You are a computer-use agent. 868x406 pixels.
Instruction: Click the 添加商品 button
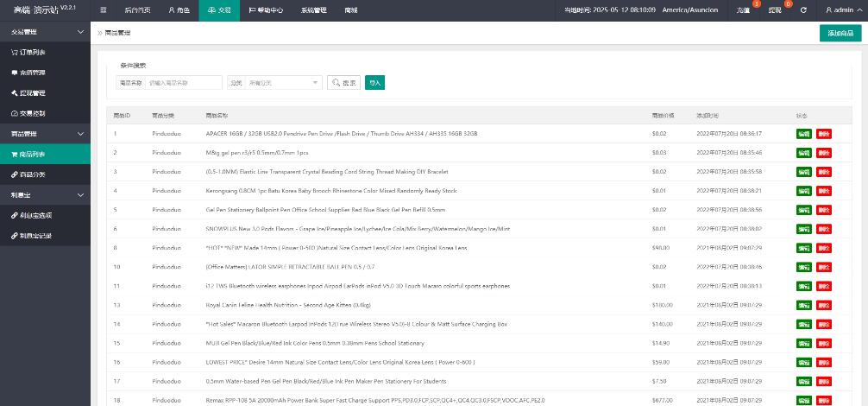[x=840, y=33]
